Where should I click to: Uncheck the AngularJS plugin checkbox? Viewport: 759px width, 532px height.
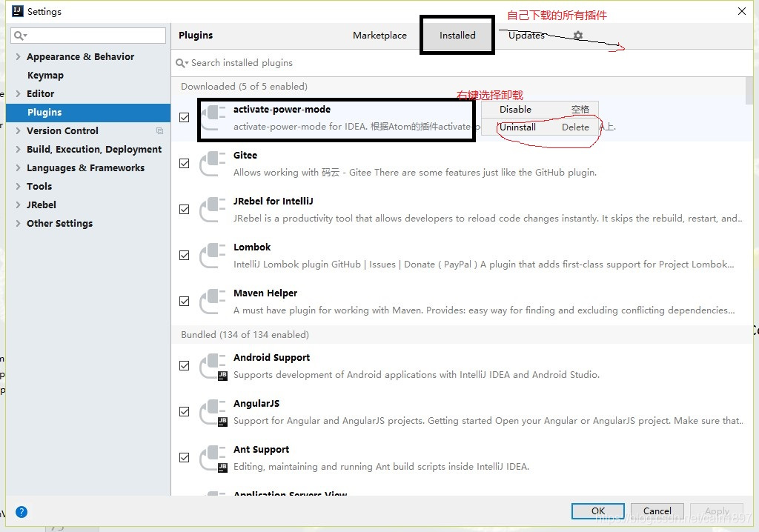point(185,412)
